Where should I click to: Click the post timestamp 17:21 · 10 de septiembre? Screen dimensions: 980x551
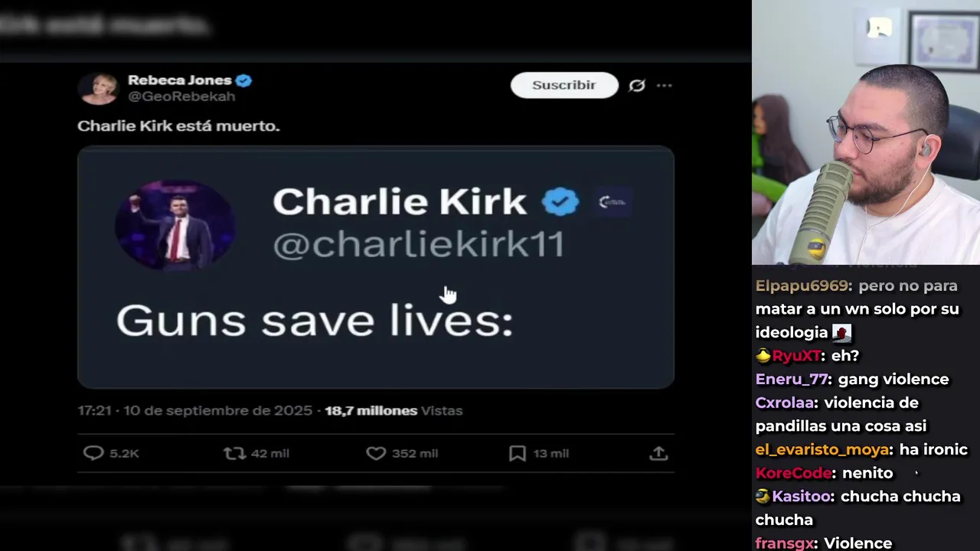point(194,411)
